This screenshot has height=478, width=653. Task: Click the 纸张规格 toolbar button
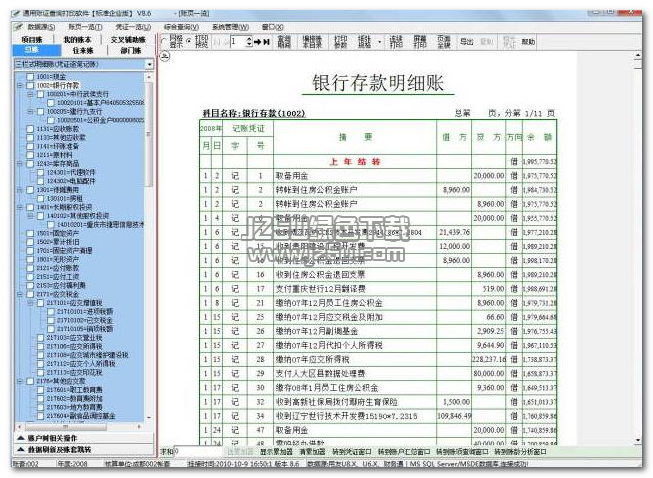[364, 42]
